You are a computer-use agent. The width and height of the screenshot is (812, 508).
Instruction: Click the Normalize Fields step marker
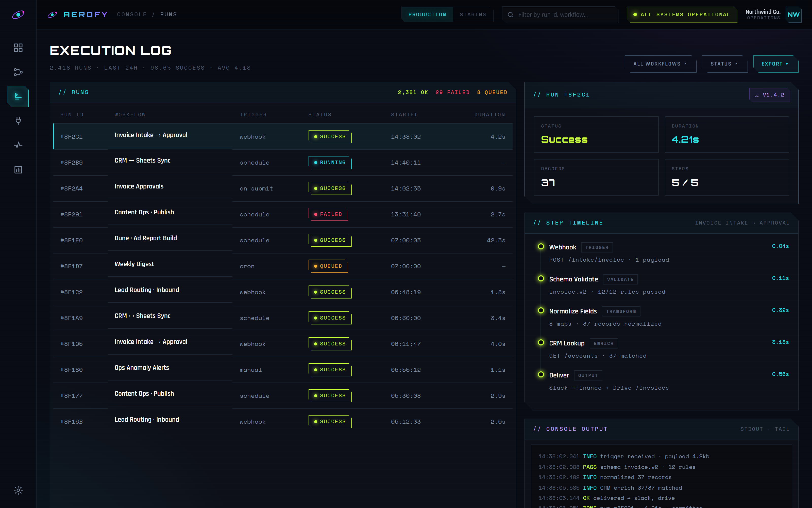pyautogui.click(x=541, y=310)
